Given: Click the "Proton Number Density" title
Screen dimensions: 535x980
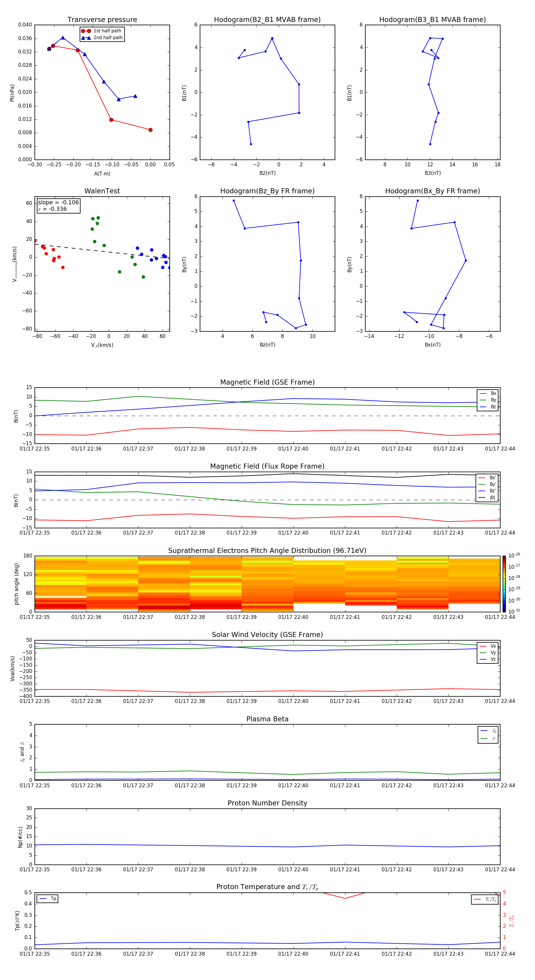Looking at the screenshot, I should point(267,803).
